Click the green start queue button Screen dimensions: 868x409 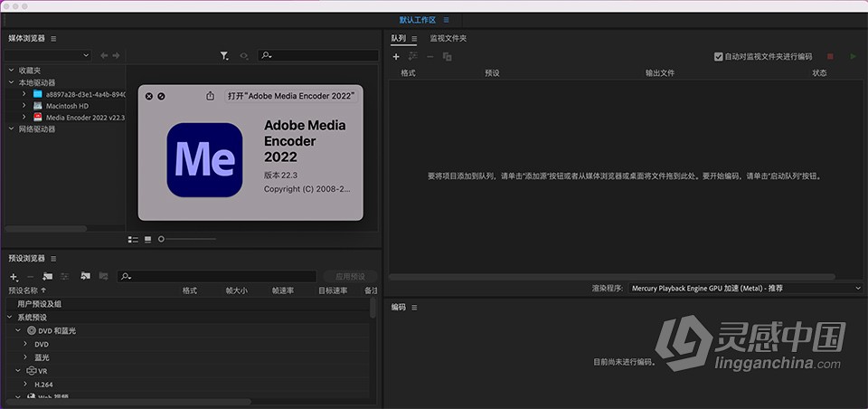[x=853, y=56]
